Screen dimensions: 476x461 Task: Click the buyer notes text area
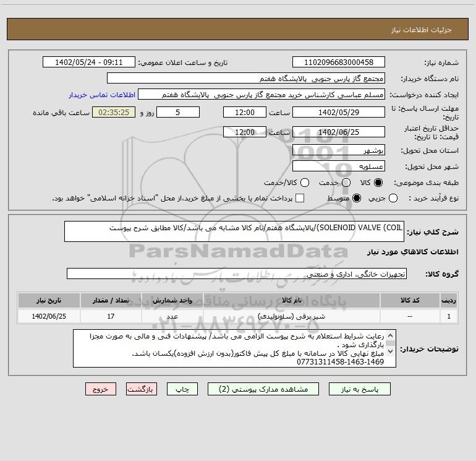tap(234, 348)
